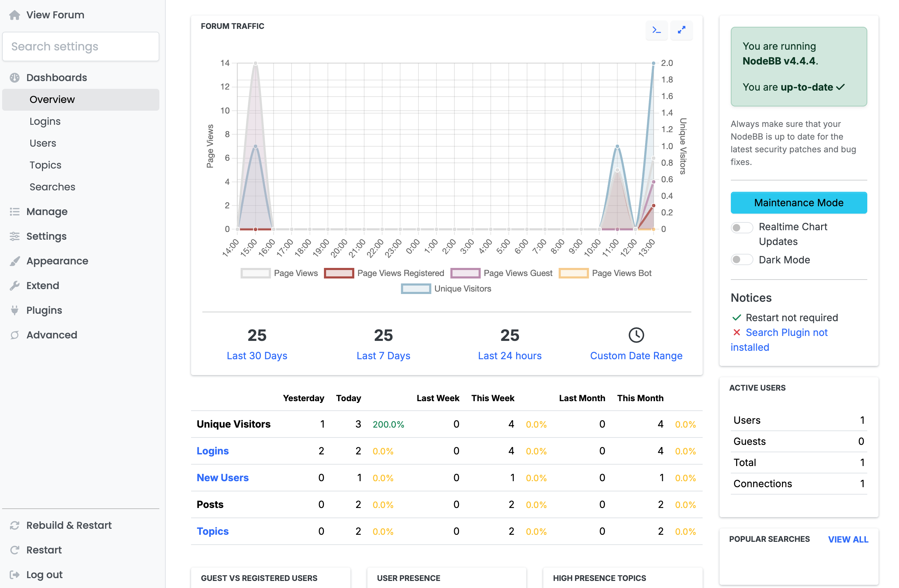899x588 pixels.
Task: Open VIEW ALL popular searches
Action: (848, 539)
